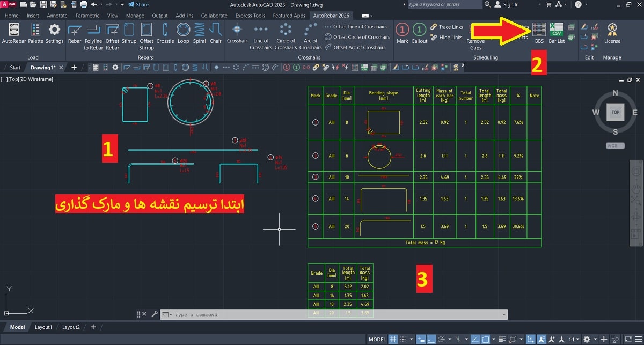This screenshot has height=345, width=644.
Task: Toggle MODEL space button in status bar
Action: pos(377,339)
